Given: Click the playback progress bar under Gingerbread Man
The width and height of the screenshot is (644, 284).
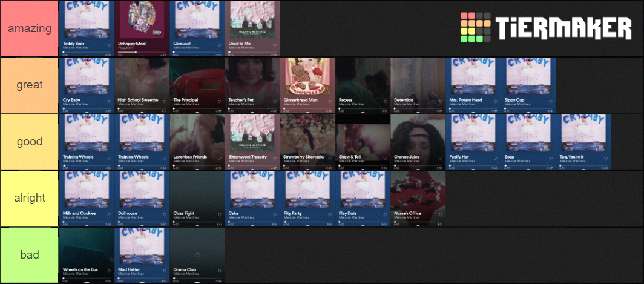Looking at the screenshot, I should pos(307,109).
